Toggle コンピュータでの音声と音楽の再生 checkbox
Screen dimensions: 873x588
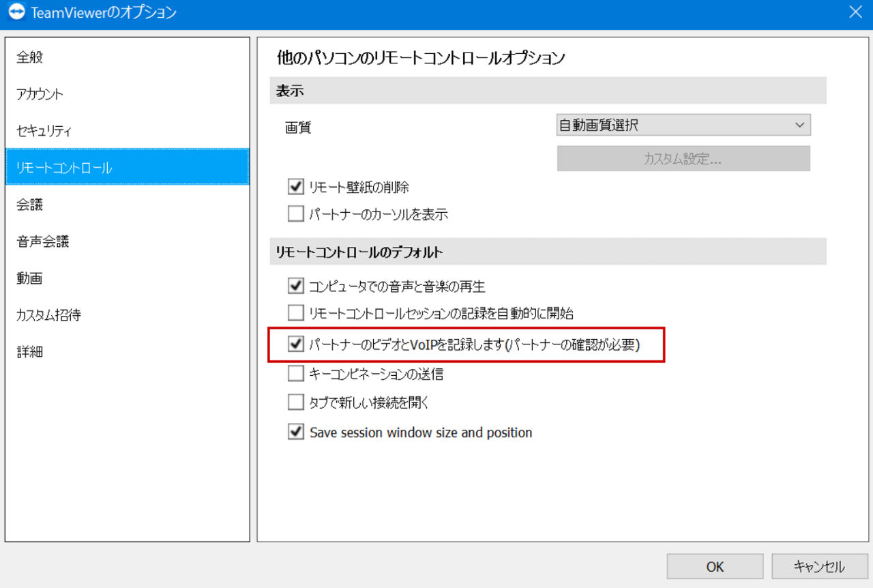296,286
